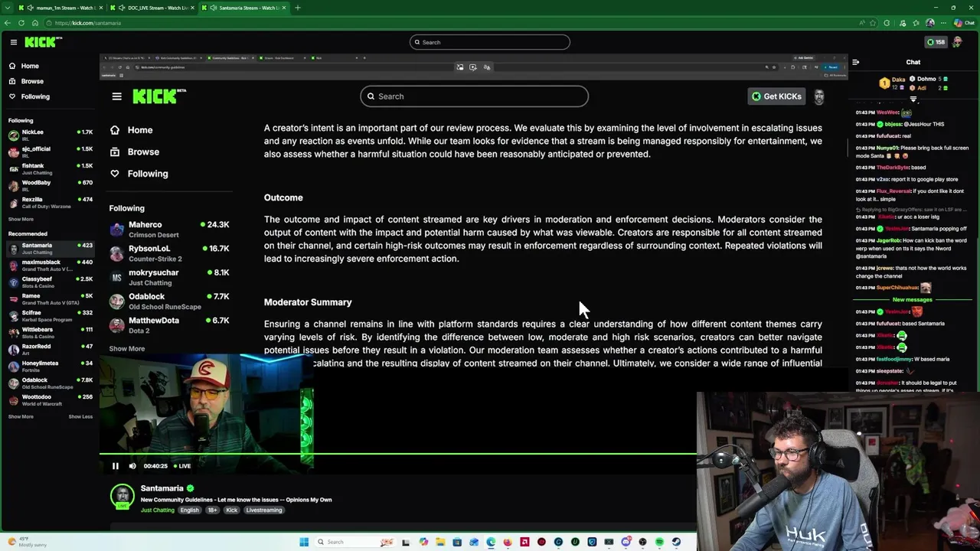This screenshot has width=980, height=551.
Task: Click the browser home button
Action: pos(34,23)
